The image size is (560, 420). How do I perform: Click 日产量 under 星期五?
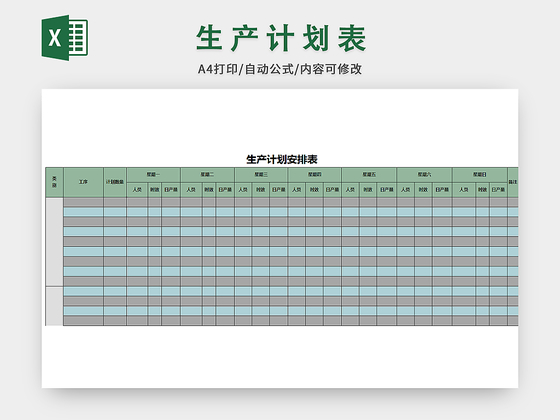coord(387,190)
